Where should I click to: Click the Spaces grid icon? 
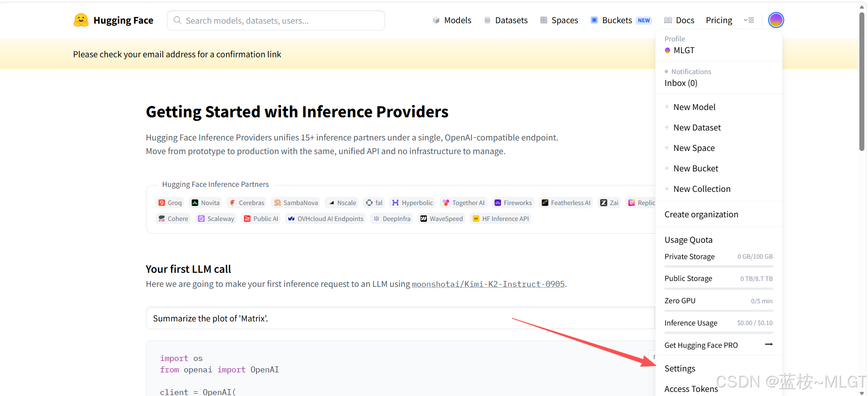pos(544,20)
